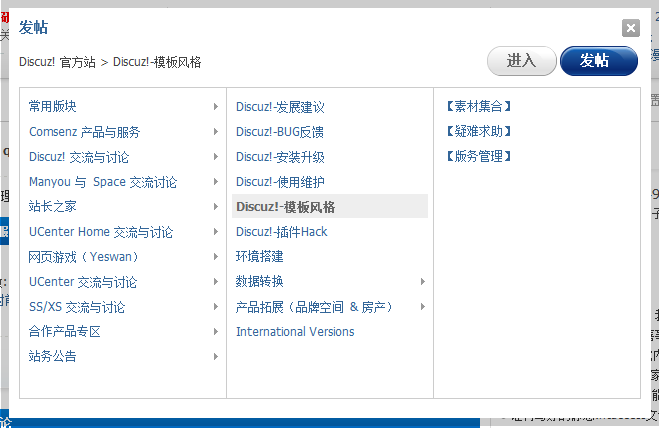Expand the arrow next to 站务公告
Image resolution: width=659 pixels, height=428 pixels.
point(216,357)
